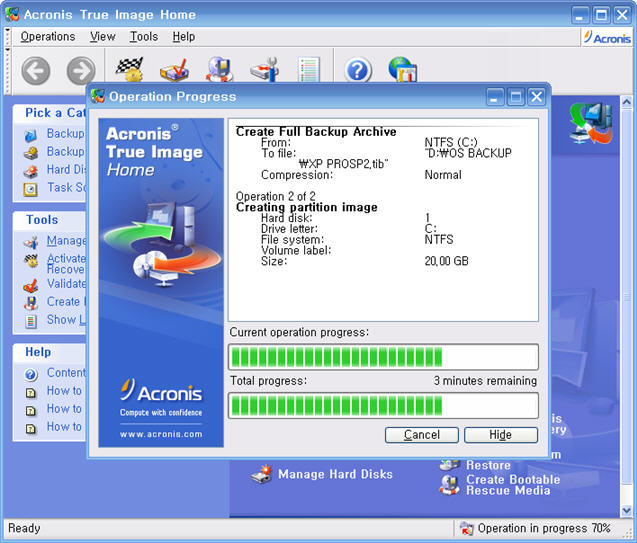Click the Acronis logo at the menu bar's end
Screen dimensions: 637x543
click(607, 38)
